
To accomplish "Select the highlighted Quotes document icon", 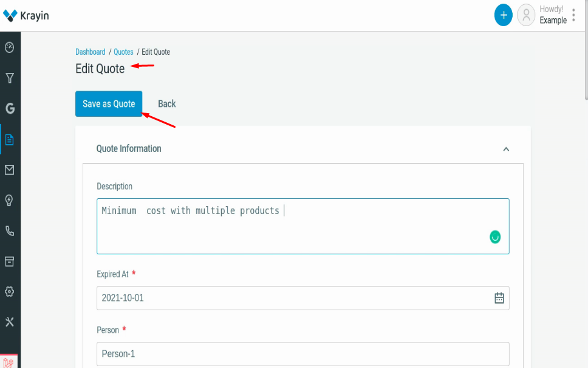I will tap(10, 139).
